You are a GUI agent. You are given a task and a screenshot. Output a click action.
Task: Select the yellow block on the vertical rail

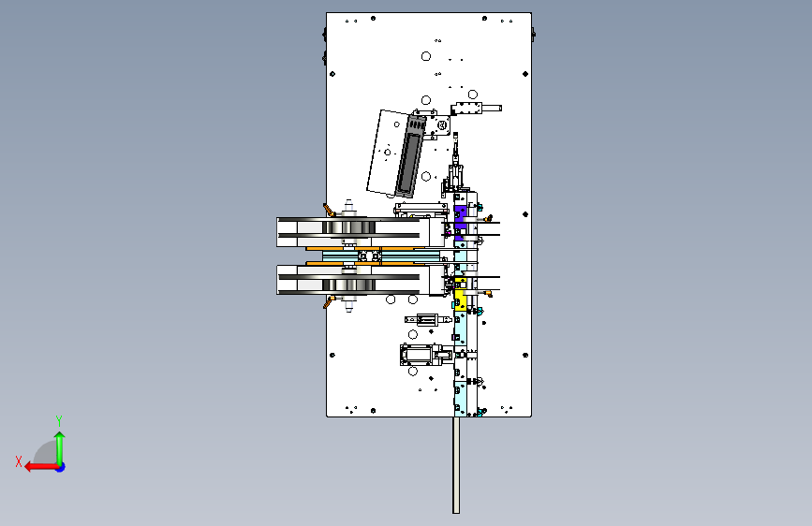(460, 294)
